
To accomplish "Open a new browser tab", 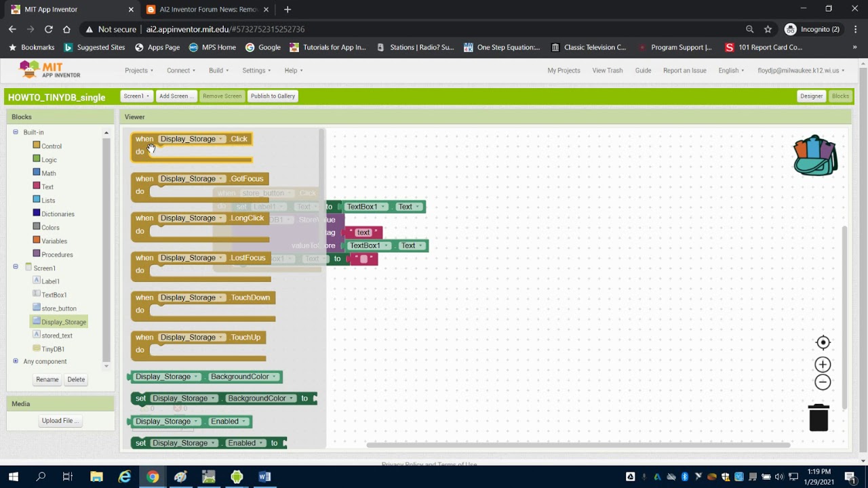I will coord(288,9).
